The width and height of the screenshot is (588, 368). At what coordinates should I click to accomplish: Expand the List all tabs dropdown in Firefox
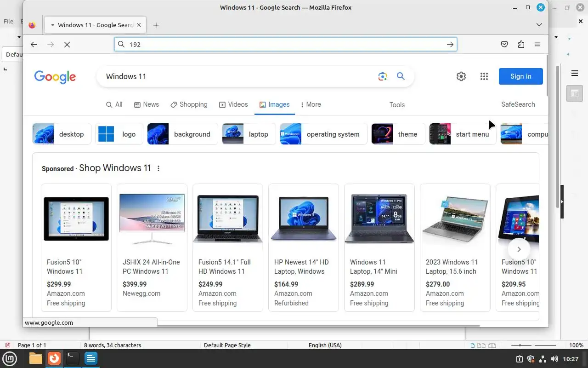539,25
